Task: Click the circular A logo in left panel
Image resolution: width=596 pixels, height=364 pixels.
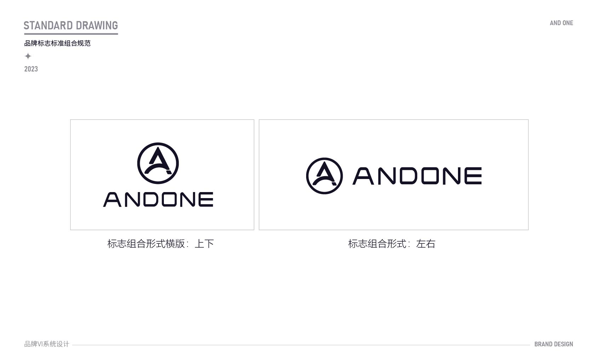Action: coord(158,163)
